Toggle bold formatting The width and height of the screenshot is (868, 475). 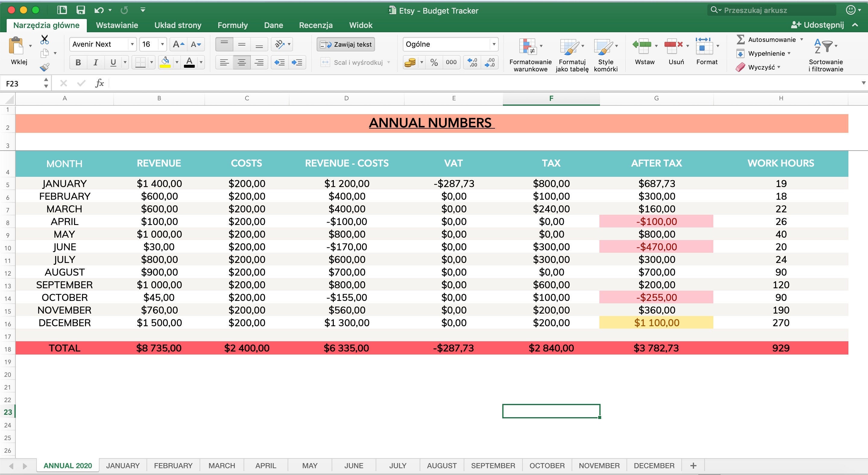(78, 62)
